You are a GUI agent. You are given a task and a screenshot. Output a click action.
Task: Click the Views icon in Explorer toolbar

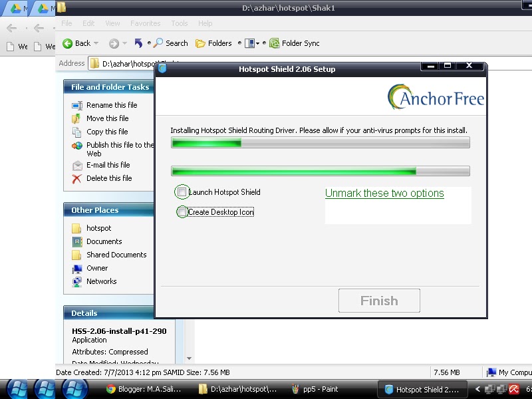click(250, 43)
